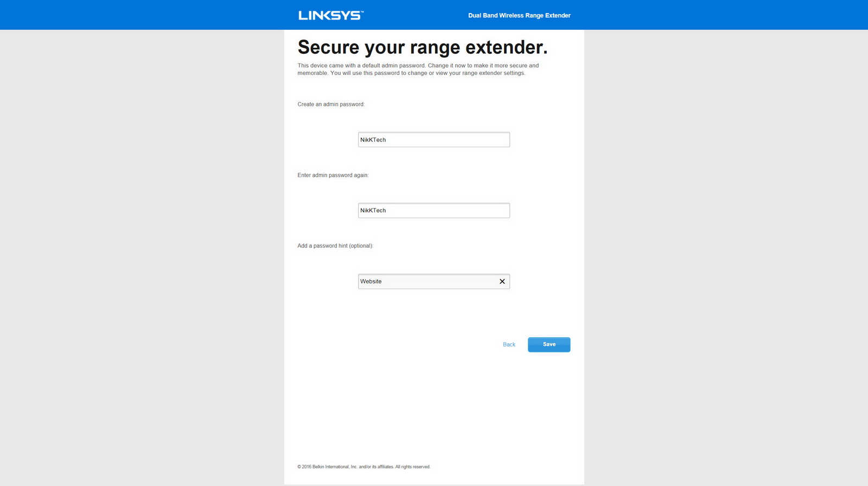Click the Add a password hint (optional) label

335,246
